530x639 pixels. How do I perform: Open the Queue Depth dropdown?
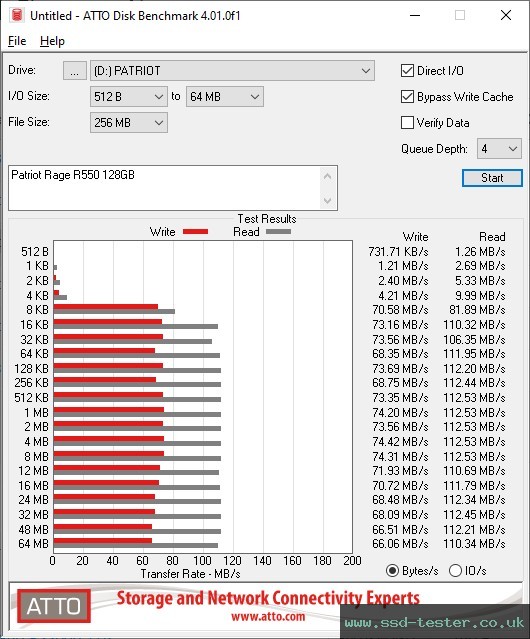click(499, 149)
